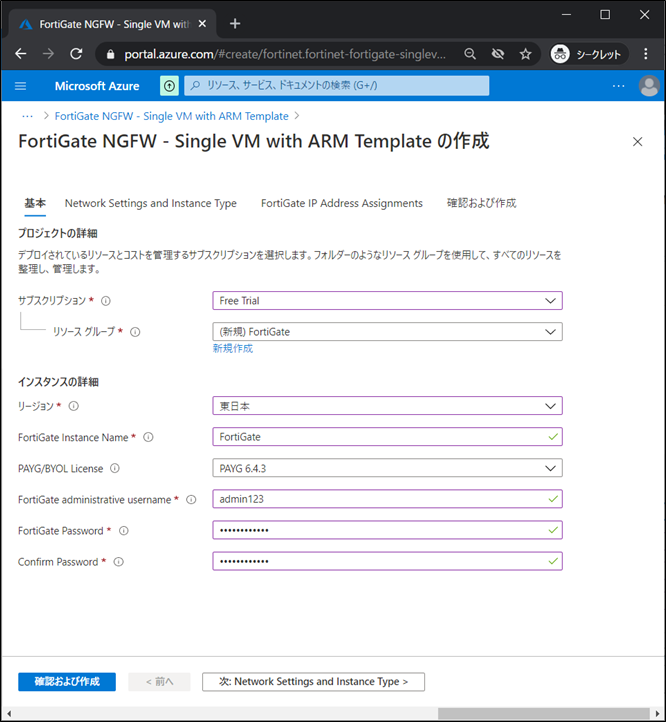The width and height of the screenshot is (666, 722).
Task: Open the Chrome three-dot menu
Action: [646, 54]
